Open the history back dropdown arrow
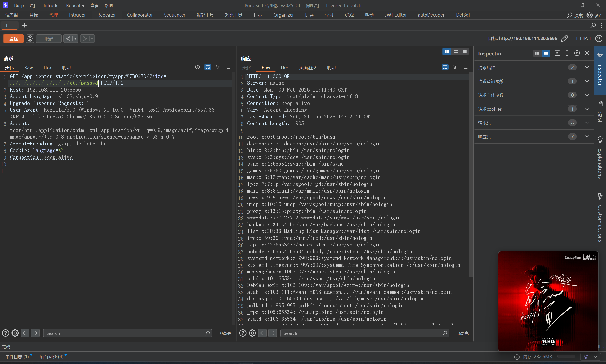The width and height of the screenshot is (606, 364). tap(75, 39)
